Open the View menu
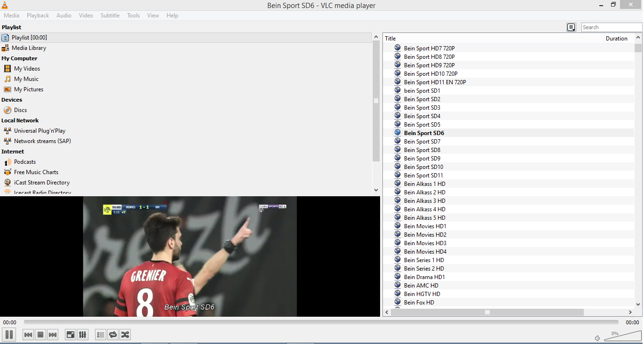Image resolution: width=644 pixels, height=344 pixels. [153, 16]
